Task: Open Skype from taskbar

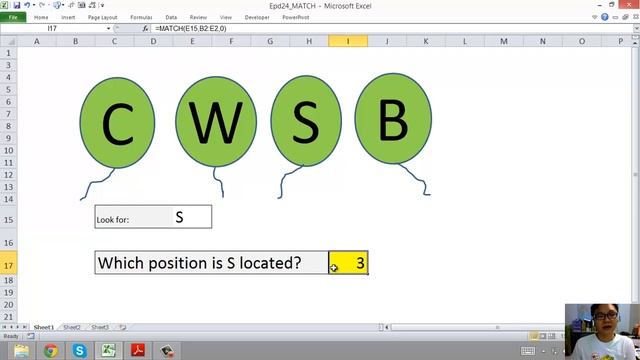Action: pyautogui.click(x=80, y=351)
